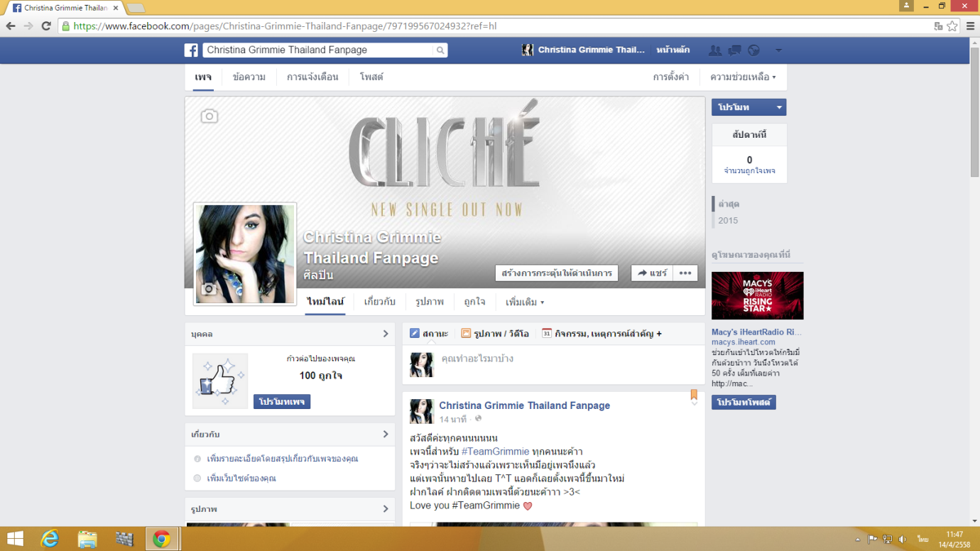Click จำนวนถูกใจเพจ link
Screen dimensions: 980x551
[x=749, y=171]
